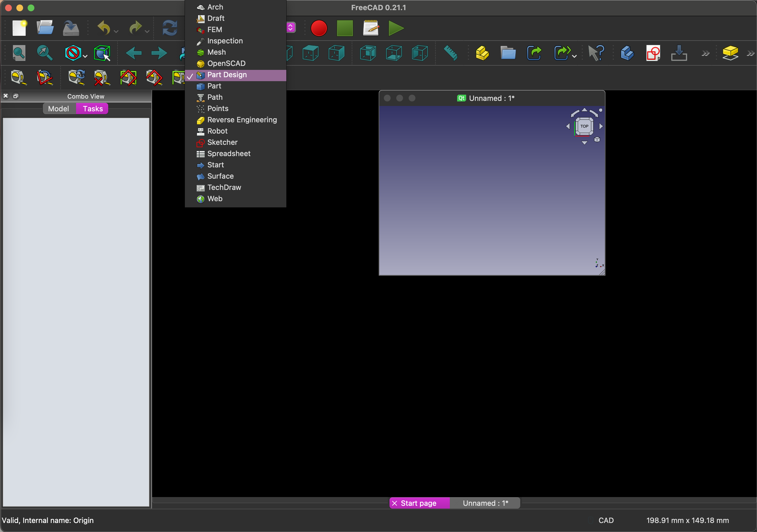Close the Combo View panel
Viewport: 757px width, 532px height.
[x=6, y=96]
